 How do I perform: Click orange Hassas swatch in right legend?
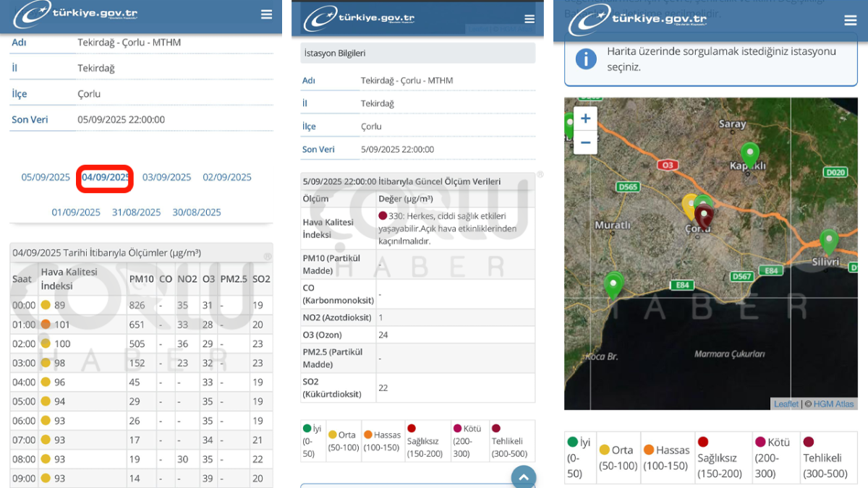[649, 450]
